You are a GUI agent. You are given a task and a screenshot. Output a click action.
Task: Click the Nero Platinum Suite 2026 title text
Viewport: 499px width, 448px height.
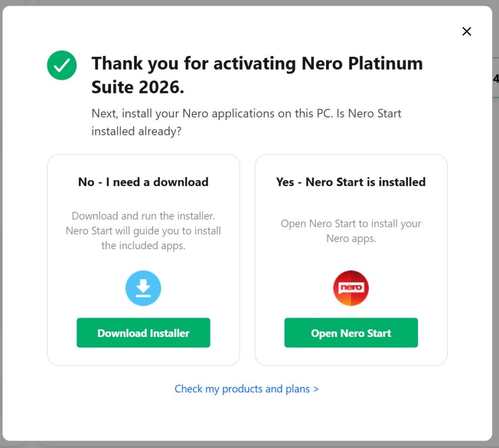[x=257, y=75]
